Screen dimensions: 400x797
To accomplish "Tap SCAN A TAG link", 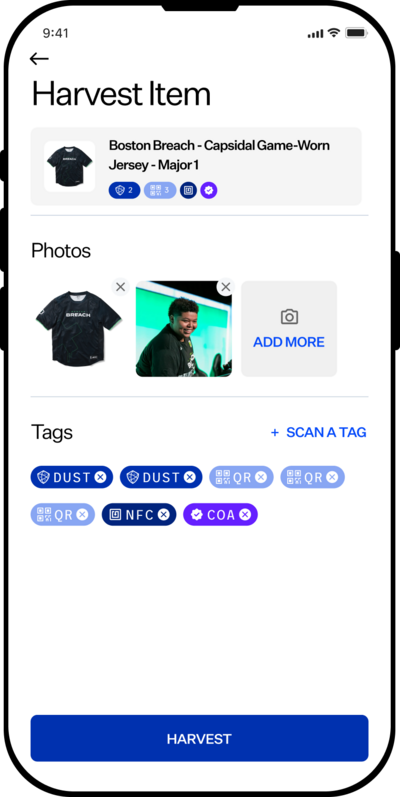I will click(318, 433).
